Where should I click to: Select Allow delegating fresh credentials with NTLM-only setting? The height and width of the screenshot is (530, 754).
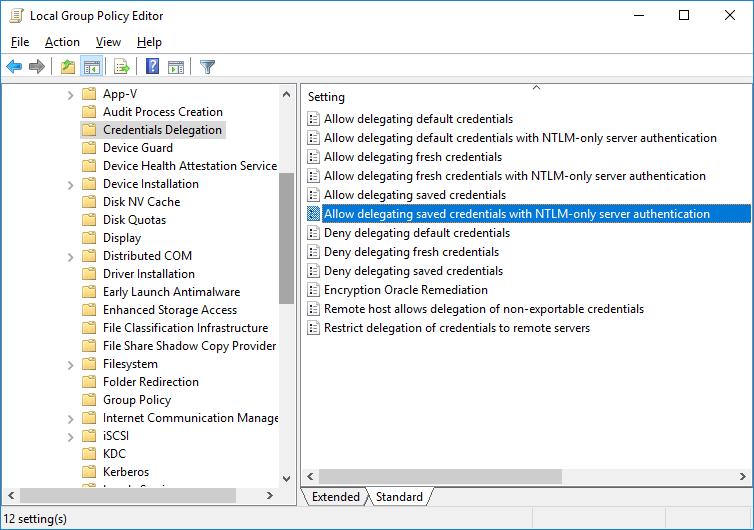coord(515,176)
